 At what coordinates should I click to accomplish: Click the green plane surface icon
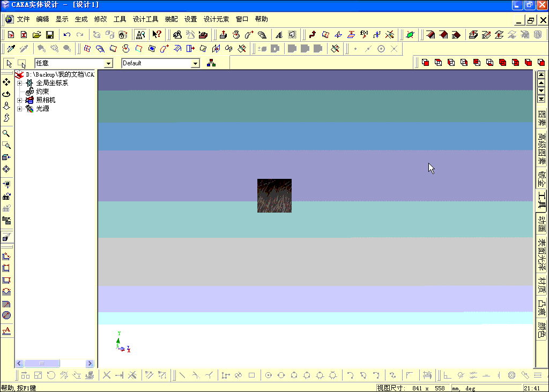[410, 34]
